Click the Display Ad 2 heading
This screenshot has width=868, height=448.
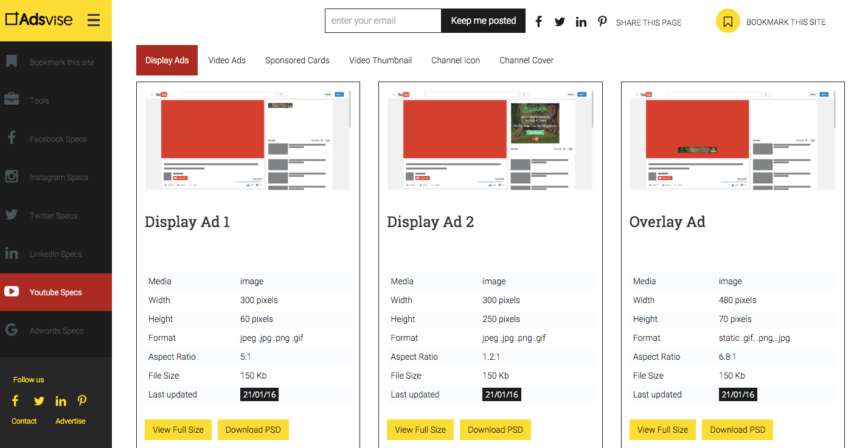pos(431,222)
